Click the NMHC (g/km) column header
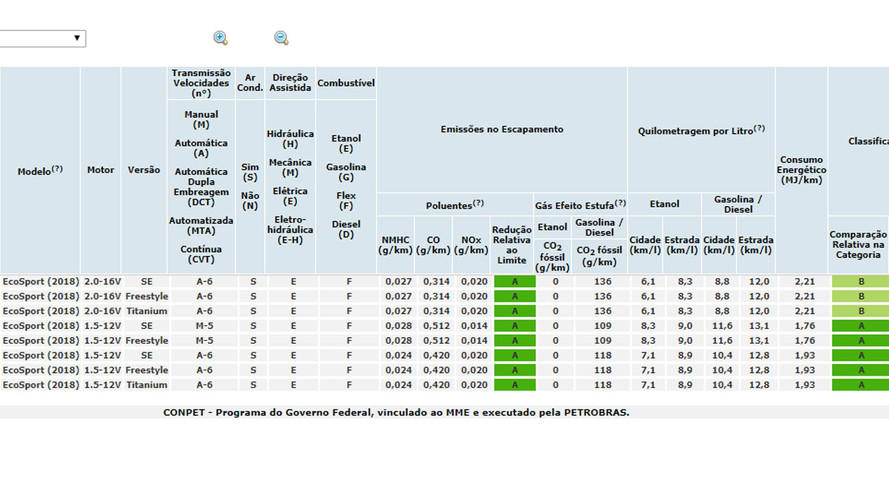 (x=395, y=245)
